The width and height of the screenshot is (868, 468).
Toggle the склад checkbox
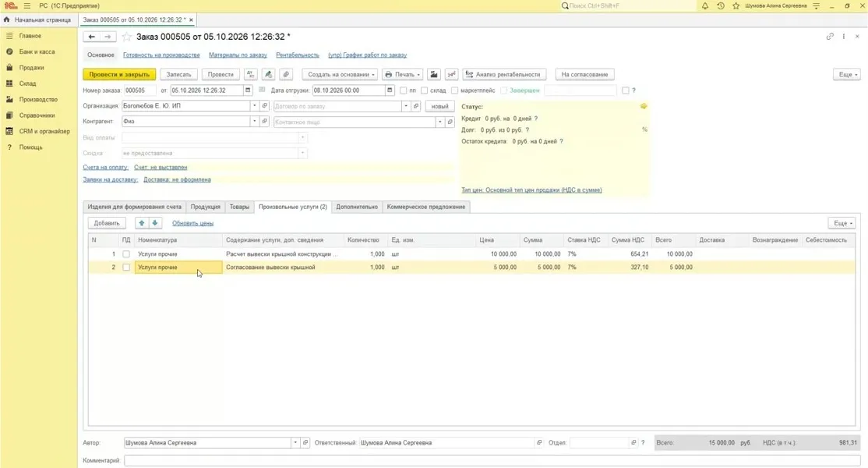click(x=424, y=90)
